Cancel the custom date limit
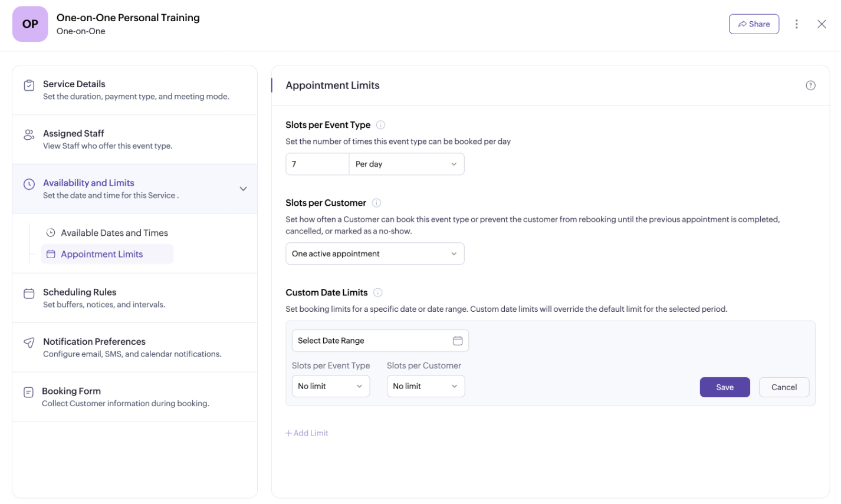 point(784,387)
